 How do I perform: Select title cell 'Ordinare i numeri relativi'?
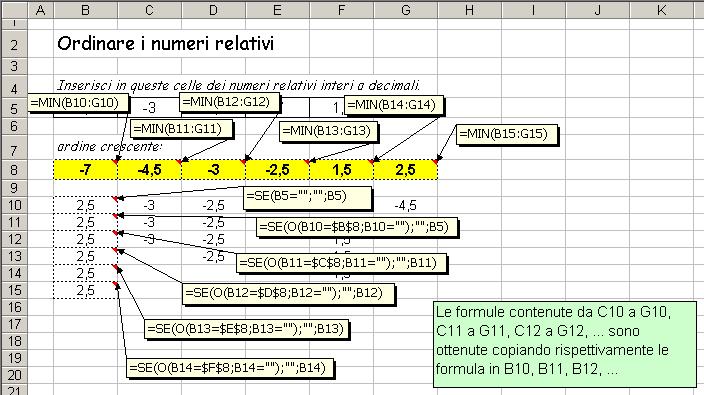pyautogui.click(x=165, y=44)
